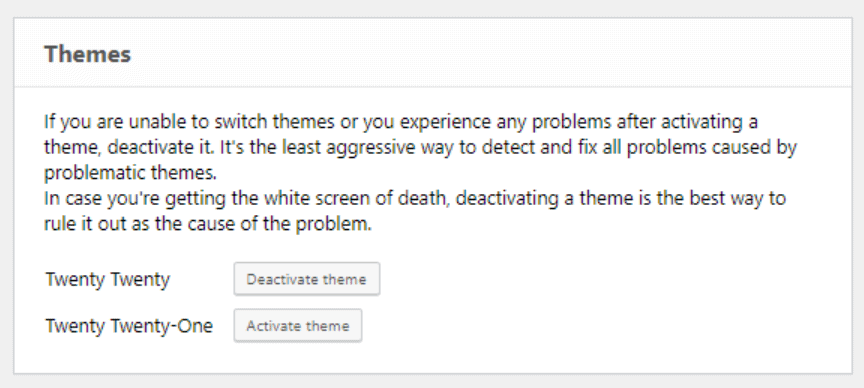Click the line starting 'If you are unable'
The width and height of the screenshot is (864, 388).
pos(401,122)
